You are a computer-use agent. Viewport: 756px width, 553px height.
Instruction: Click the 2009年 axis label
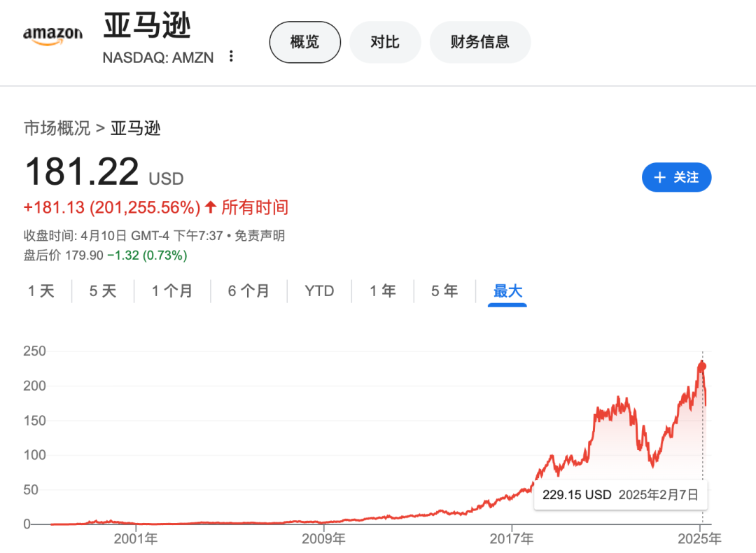coord(323,539)
